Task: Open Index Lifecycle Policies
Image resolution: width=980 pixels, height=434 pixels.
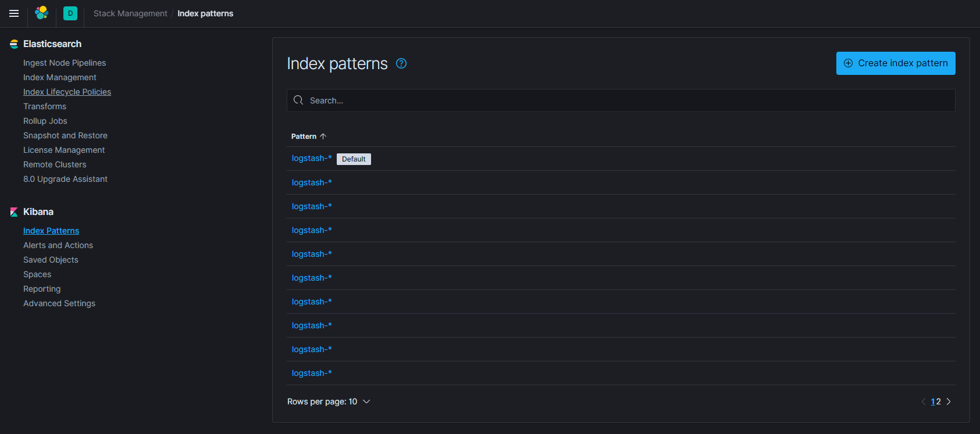Action: point(67,92)
